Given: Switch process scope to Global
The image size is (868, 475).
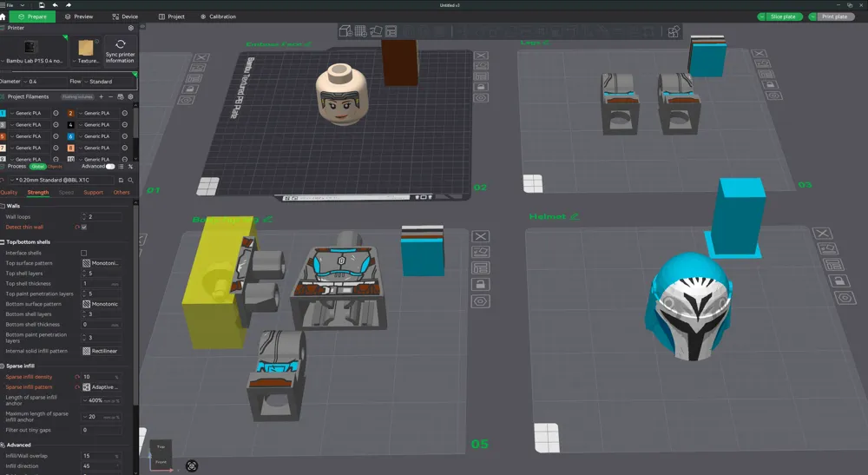Looking at the screenshot, I should tap(37, 166).
